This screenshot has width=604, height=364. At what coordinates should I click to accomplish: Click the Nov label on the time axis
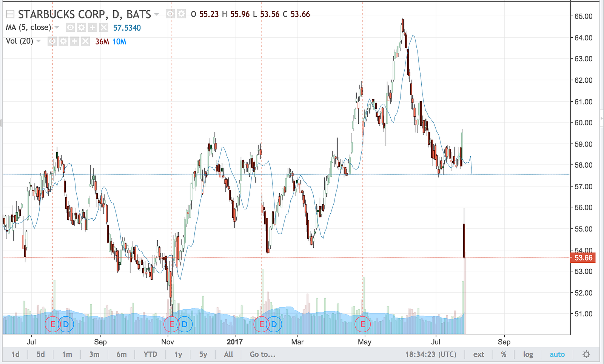click(x=168, y=342)
